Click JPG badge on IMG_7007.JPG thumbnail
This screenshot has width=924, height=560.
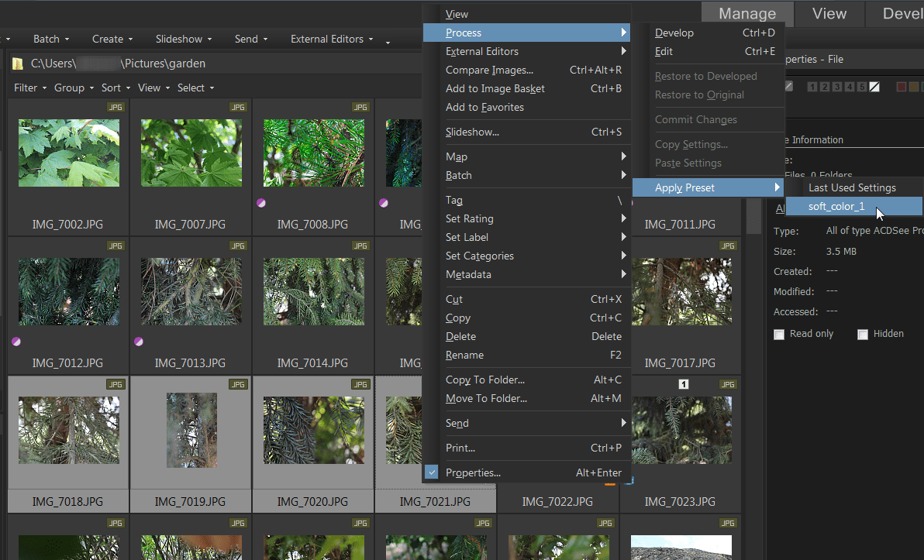[238, 107]
